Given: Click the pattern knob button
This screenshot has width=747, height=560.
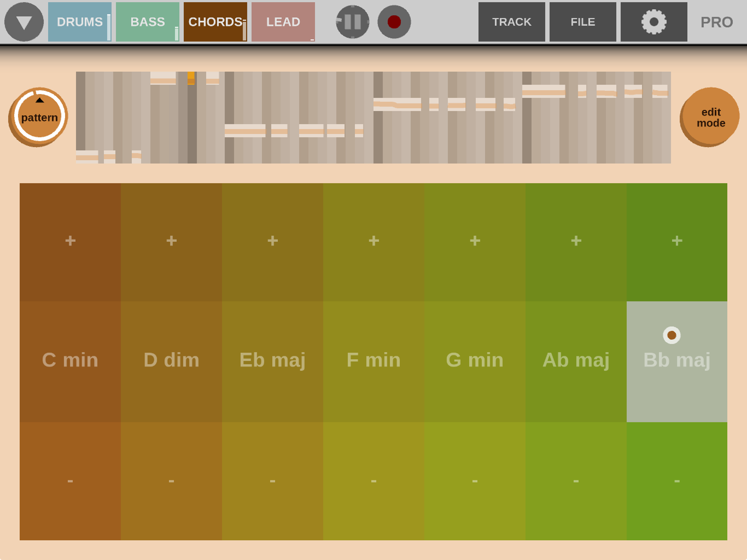Looking at the screenshot, I should tap(39, 117).
